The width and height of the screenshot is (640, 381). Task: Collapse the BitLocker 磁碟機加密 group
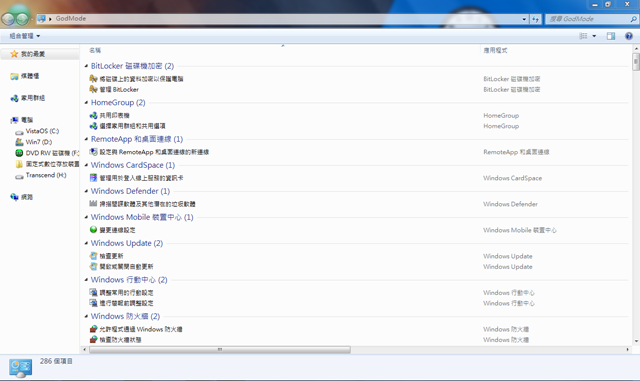coord(86,66)
